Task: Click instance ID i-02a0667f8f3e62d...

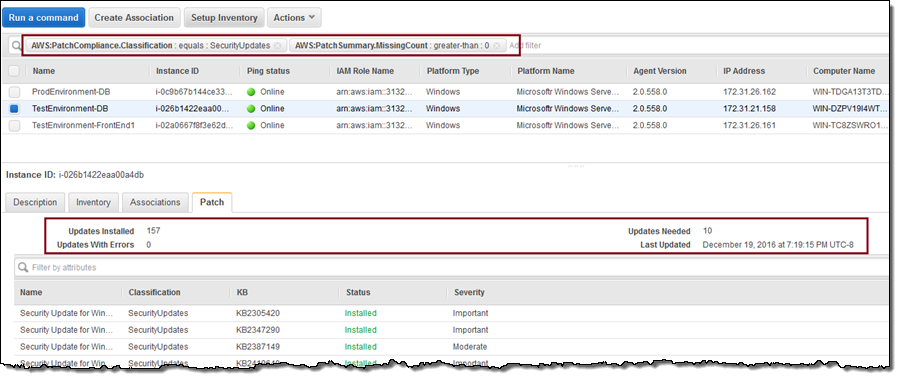Action: coord(193,125)
